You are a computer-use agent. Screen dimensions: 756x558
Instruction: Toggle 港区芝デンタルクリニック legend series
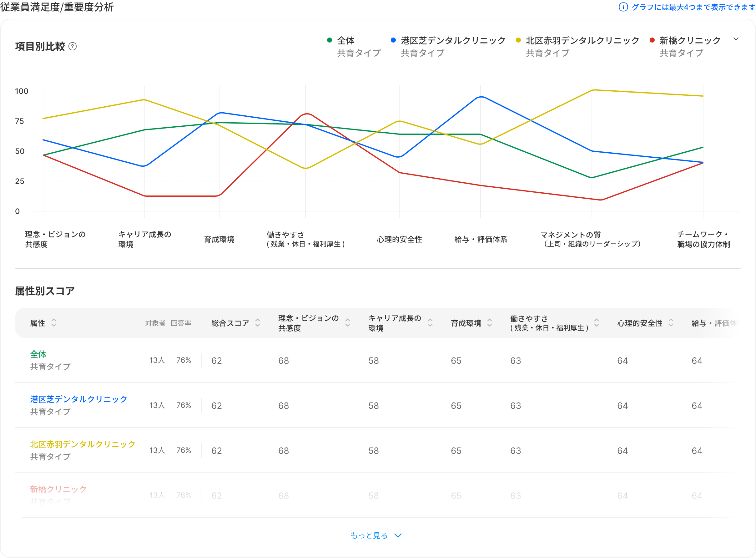[453, 41]
